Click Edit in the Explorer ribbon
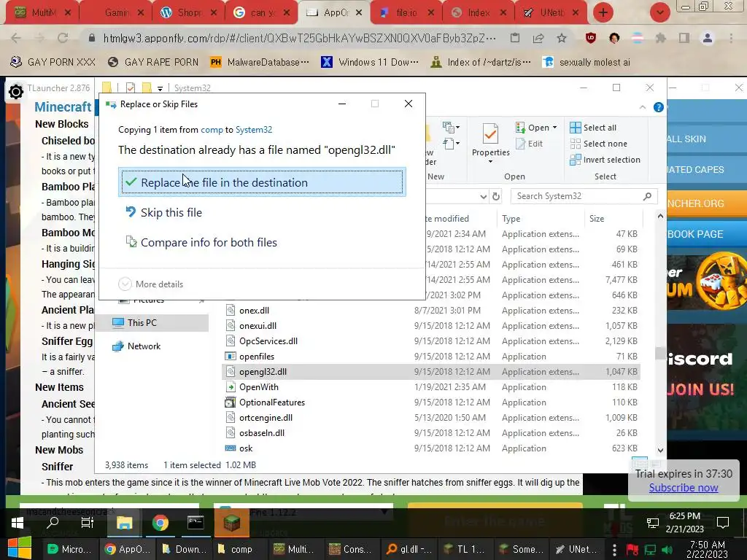 click(x=530, y=144)
